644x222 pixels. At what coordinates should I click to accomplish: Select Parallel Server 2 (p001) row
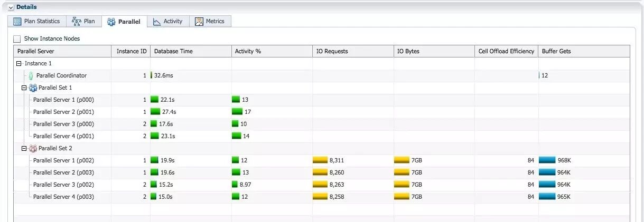(321, 112)
